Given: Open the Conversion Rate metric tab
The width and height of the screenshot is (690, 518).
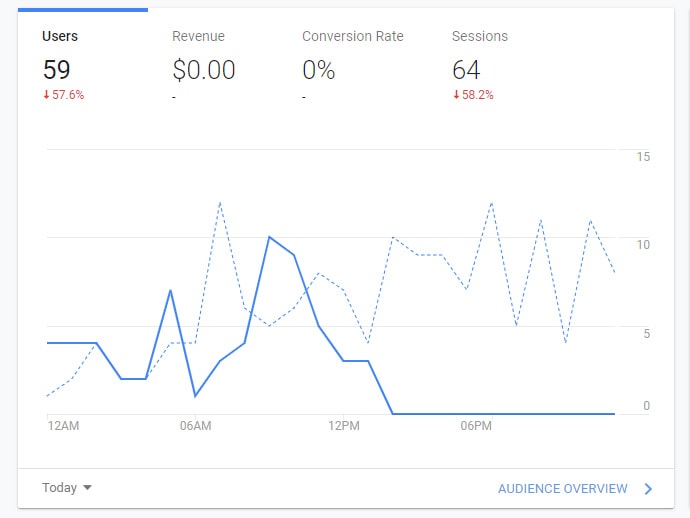Looking at the screenshot, I should click(352, 36).
